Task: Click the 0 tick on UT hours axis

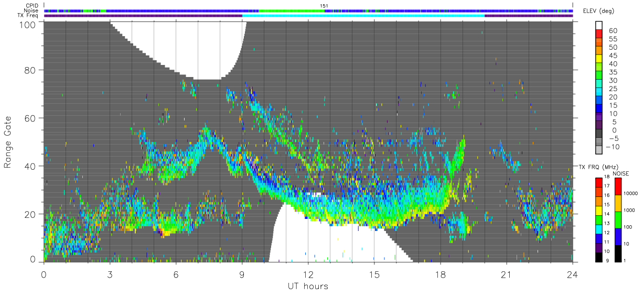Action: (44, 273)
